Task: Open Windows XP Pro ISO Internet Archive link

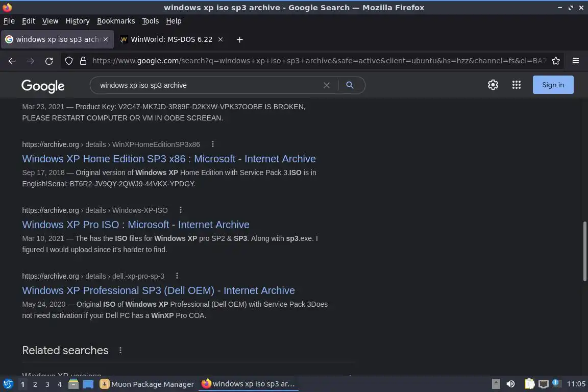Action: click(x=136, y=224)
